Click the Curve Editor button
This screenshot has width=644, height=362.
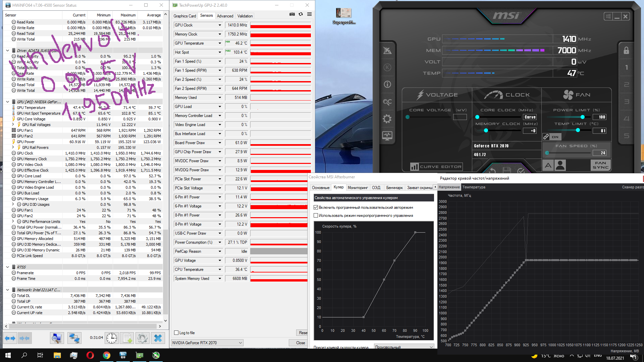point(436,167)
